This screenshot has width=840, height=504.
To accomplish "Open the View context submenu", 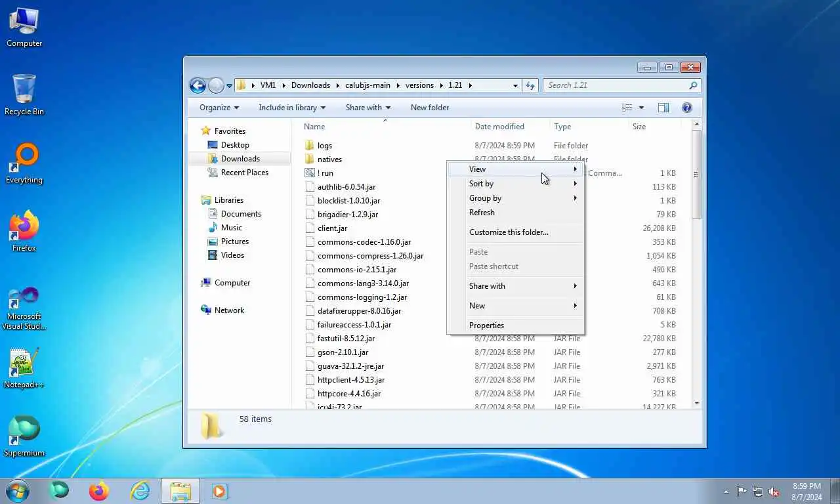I will 515,169.
